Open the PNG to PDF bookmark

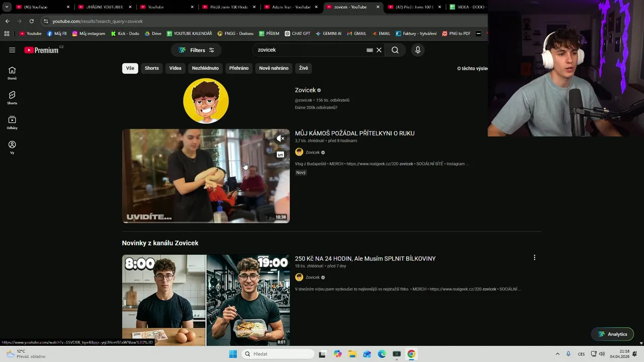pos(456,34)
